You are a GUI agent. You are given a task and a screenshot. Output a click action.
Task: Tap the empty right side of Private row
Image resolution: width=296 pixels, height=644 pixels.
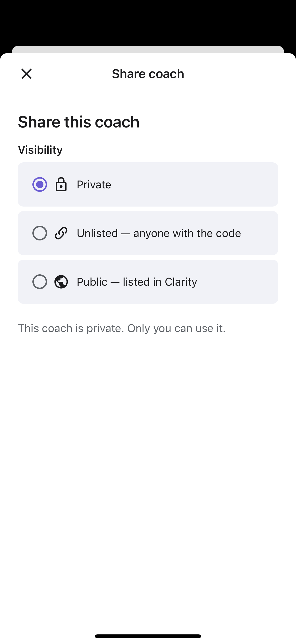pos(195,184)
